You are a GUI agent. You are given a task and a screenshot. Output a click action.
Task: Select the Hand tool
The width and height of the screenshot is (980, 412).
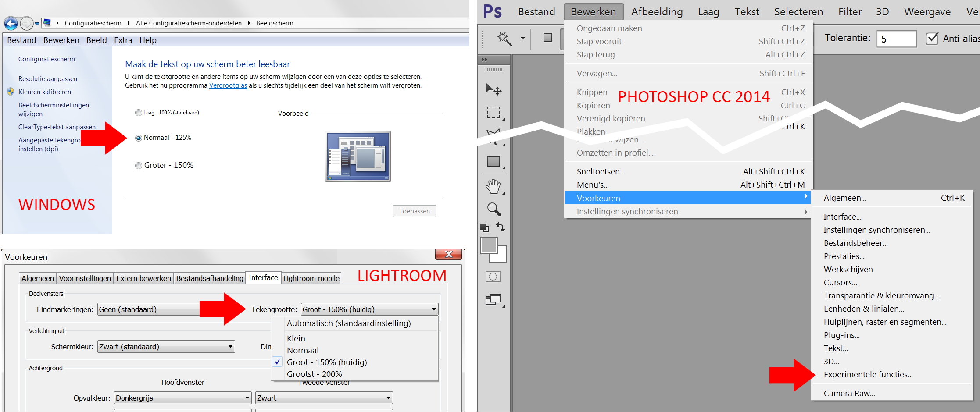click(x=494, y=186)
